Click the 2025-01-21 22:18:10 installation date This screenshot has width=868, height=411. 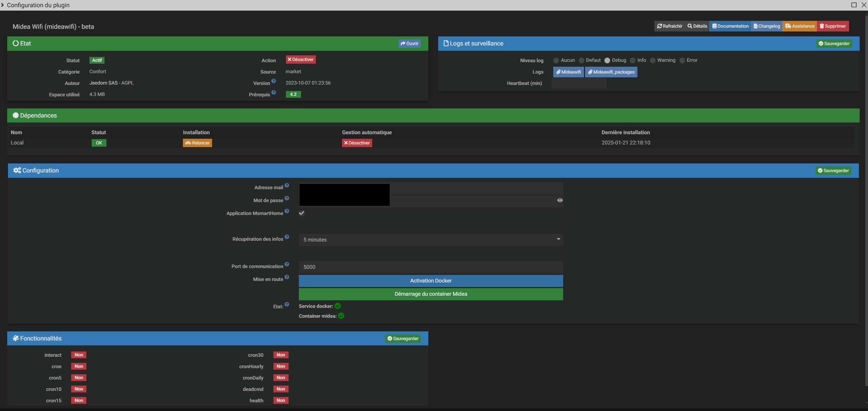(626, 143)
